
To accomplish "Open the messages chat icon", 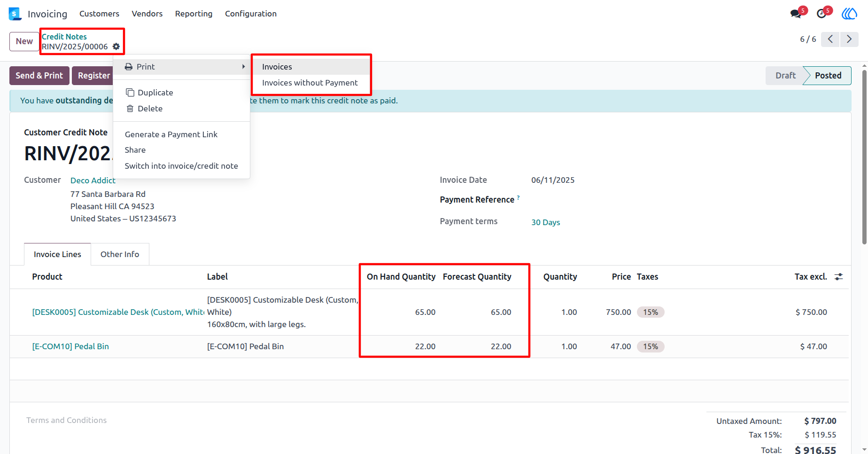I will (796, 14).
